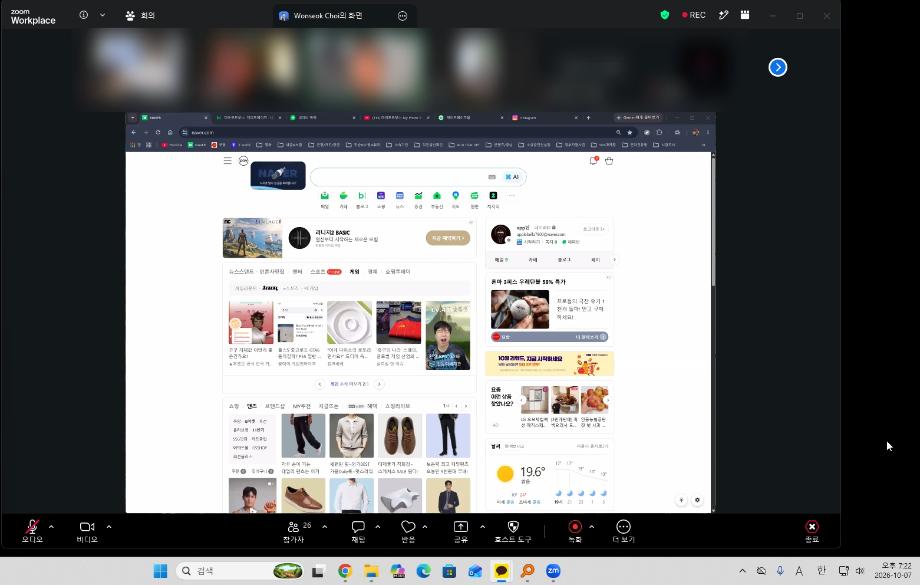Expand the dropdown arrow beside meeting info

103,15
